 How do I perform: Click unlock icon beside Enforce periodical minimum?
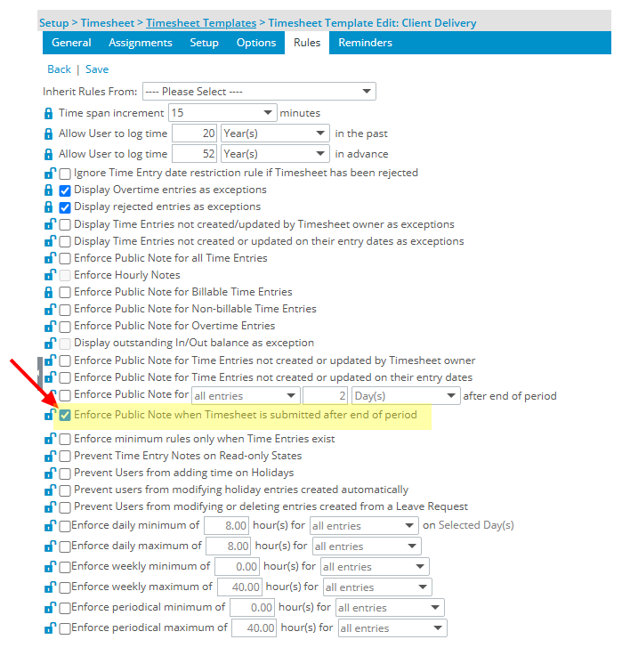click(50, 608)
